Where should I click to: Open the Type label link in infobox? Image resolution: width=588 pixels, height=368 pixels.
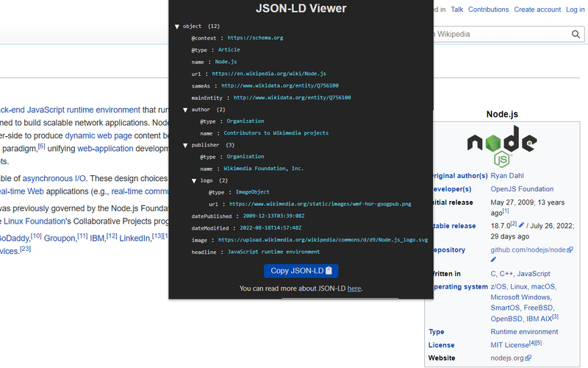(436, 332)
